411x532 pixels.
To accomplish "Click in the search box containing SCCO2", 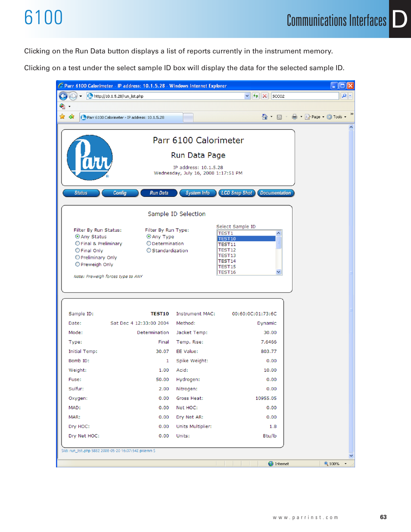I will click(305, 96).
